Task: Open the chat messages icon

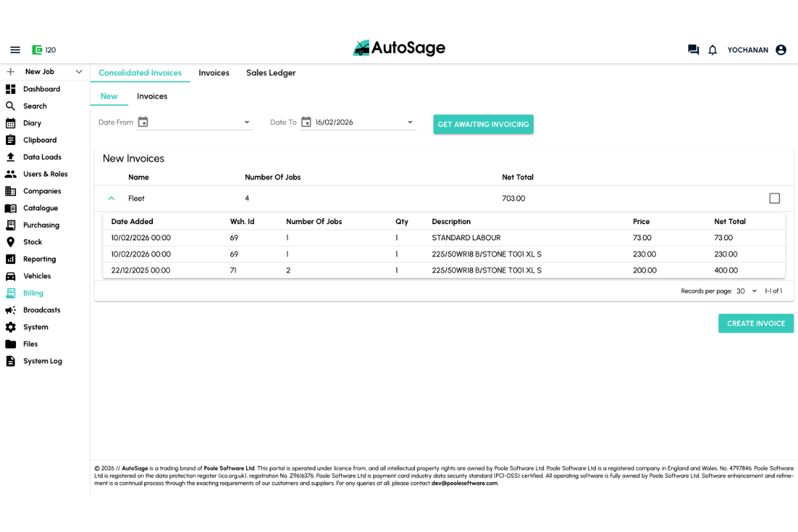Action: (692, 49)
